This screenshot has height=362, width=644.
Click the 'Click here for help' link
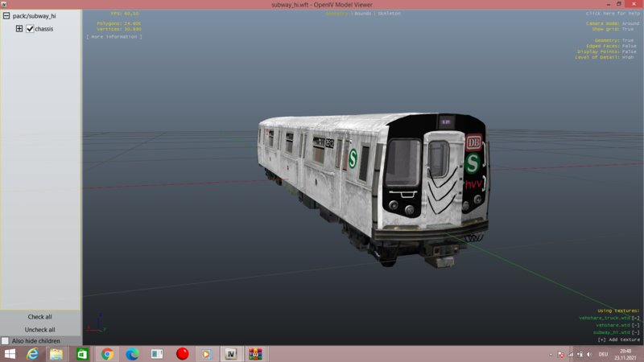(x=613, y=14)
